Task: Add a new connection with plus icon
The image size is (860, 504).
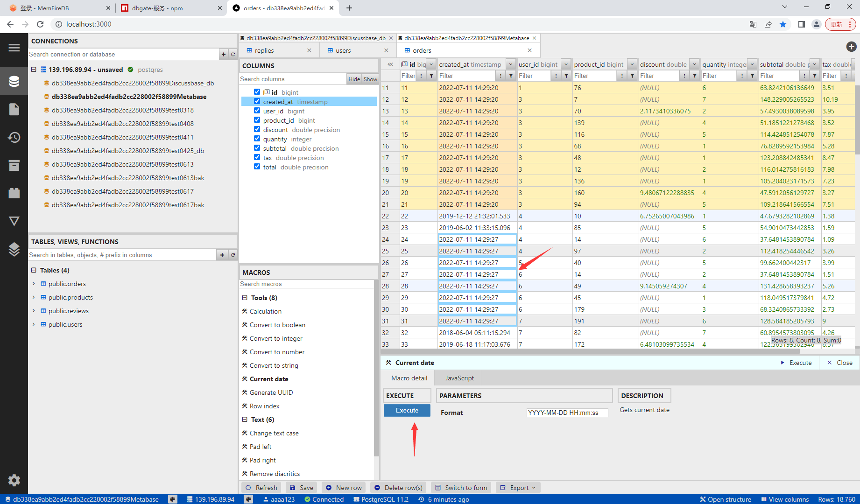Action: [224, 55]
